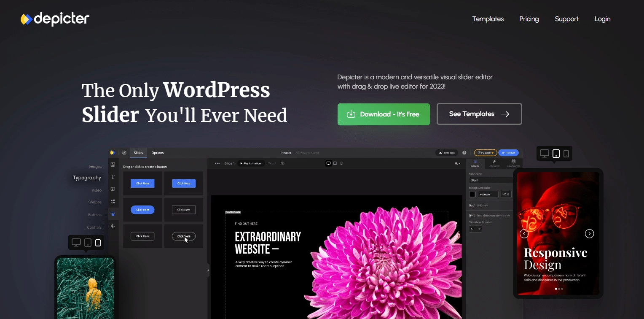Click the Images label beside the sidebar
Image resolution: width=644 pixels, height=319 pixels.
tap(95, 167)
